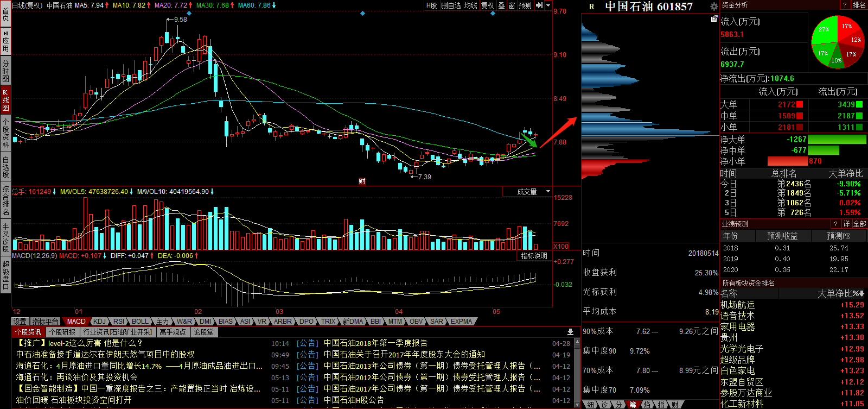This screenshot has width=868, height=409.
Task: Click the small window icon above the chip distribution
Action: tap(714, 19)
